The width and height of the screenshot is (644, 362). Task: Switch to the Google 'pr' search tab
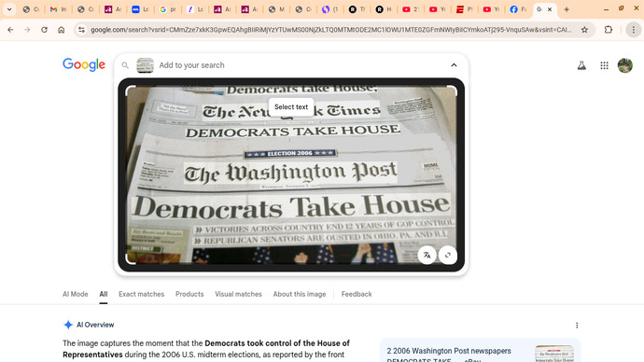click(167, 9)
